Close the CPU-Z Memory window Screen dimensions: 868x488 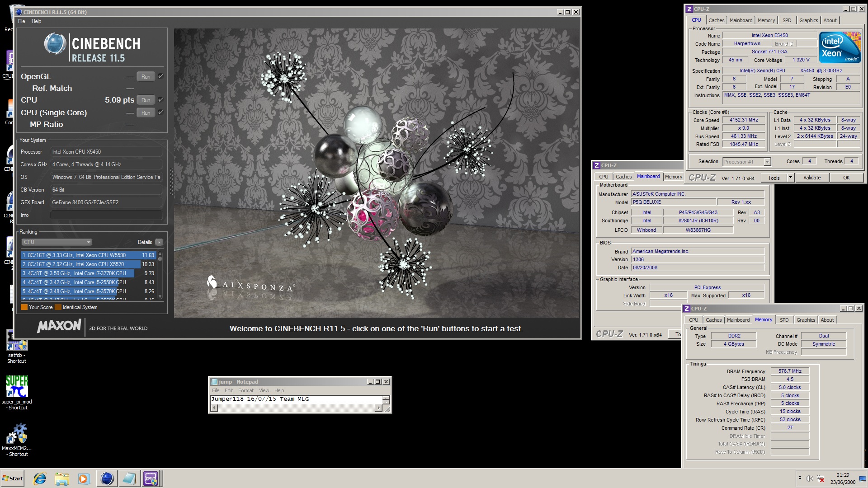pos(859,309)
